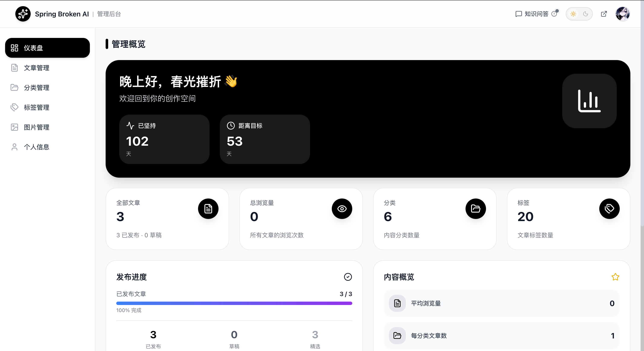Click the document icon beside 平均浏览量
The height and width of the screenshot is (351, 644).
(397, 303)
